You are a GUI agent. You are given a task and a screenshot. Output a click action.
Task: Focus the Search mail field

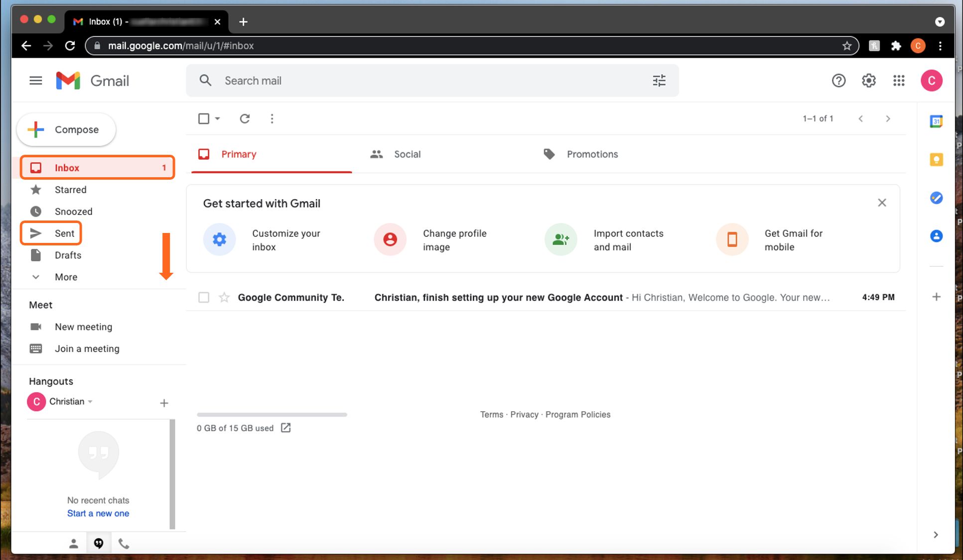pyautogui.click(x=432, y=81)
